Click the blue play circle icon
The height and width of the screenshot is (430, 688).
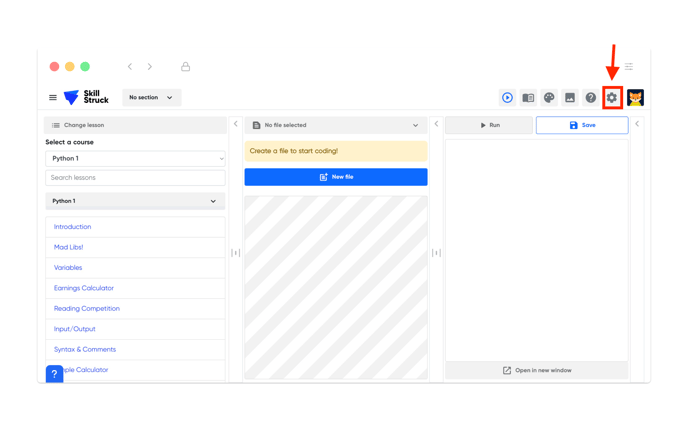[507, 97]
